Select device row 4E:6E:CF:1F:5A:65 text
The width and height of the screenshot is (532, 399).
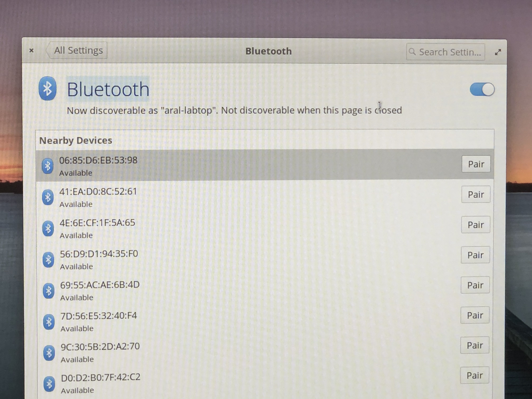coord(97,223)
